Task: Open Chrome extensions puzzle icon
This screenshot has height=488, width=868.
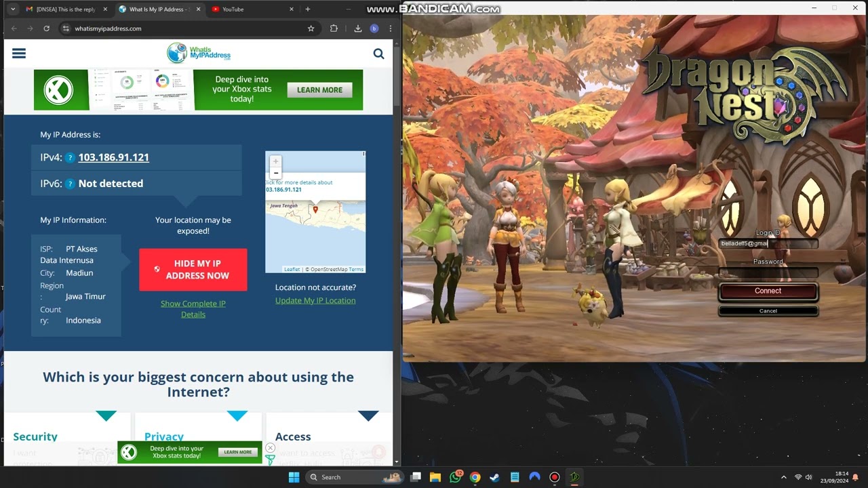Action: pyautogui.click(x=334, y=28)
